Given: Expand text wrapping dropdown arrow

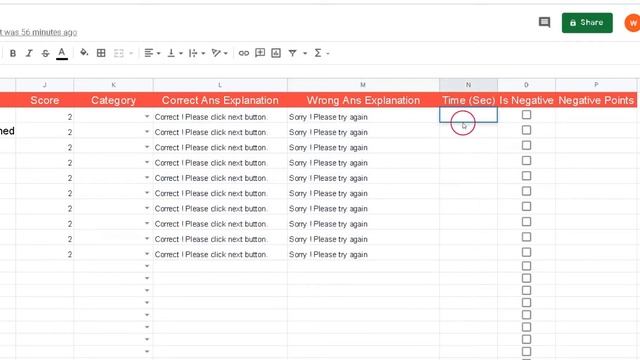Looking at the screenshot, I should click(203, 53).
